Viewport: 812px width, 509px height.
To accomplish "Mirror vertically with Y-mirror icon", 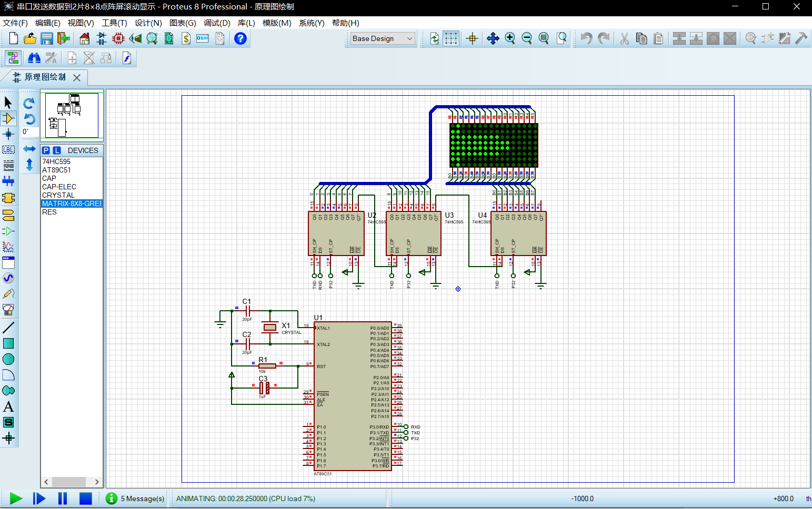I will (29, 165).
